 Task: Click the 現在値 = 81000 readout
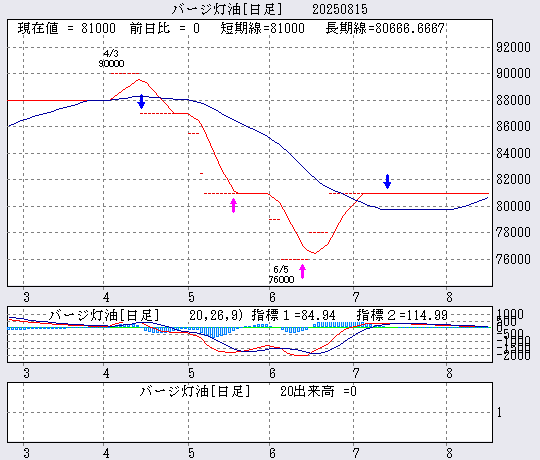(66, 28)
